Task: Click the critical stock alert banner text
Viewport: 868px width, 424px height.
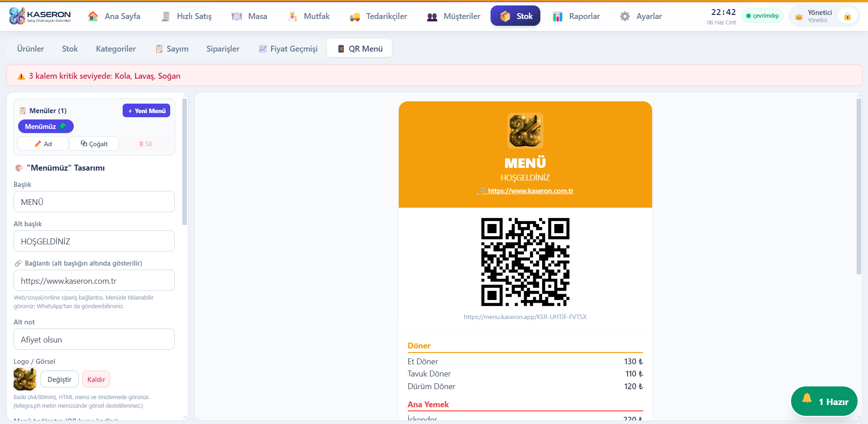Action: point(105,76)
